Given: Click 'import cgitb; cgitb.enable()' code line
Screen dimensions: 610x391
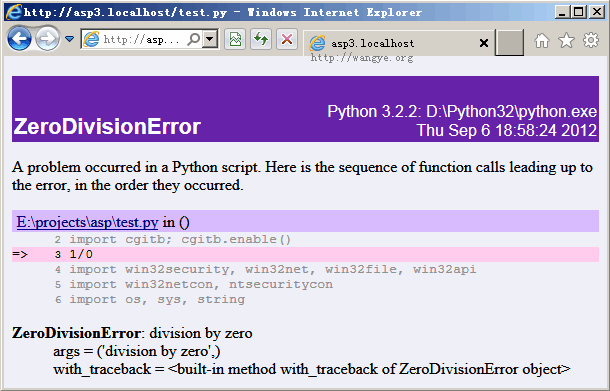Looking at the screenshot, I should point(180,239).
